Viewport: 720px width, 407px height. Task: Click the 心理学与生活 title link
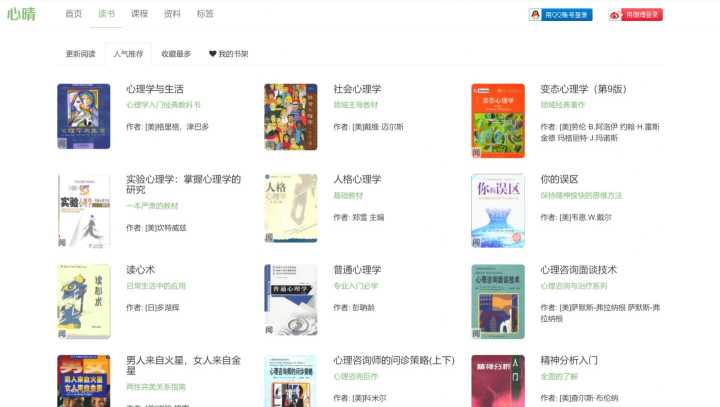pyautogui.click(x=155, y=89)
